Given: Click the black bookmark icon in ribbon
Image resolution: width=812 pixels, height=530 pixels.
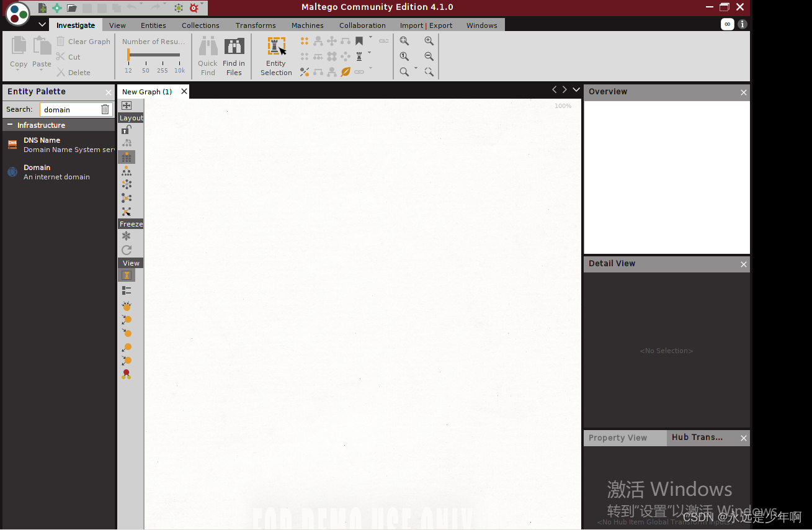Looking at the screenshot, I should [x=359, y=41].
